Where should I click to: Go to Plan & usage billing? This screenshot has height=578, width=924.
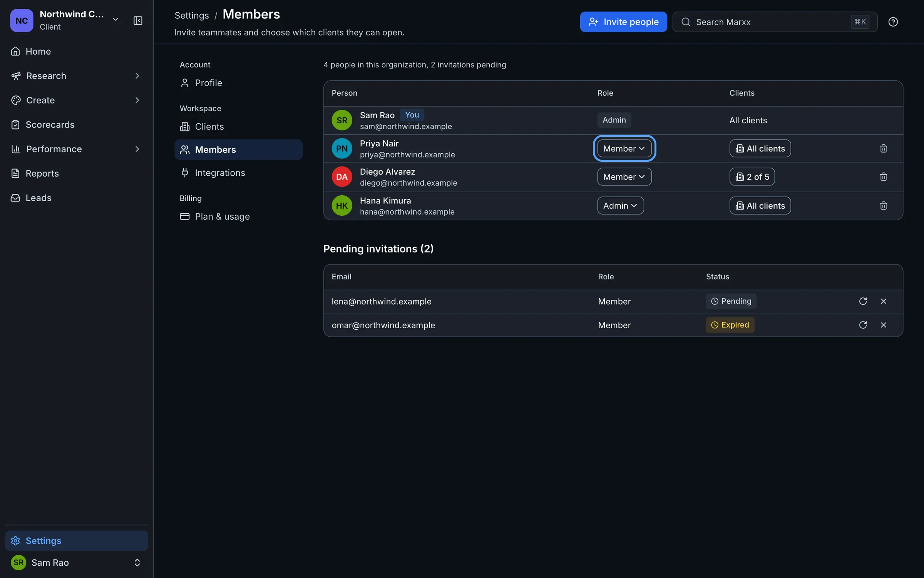click(238, 217)
